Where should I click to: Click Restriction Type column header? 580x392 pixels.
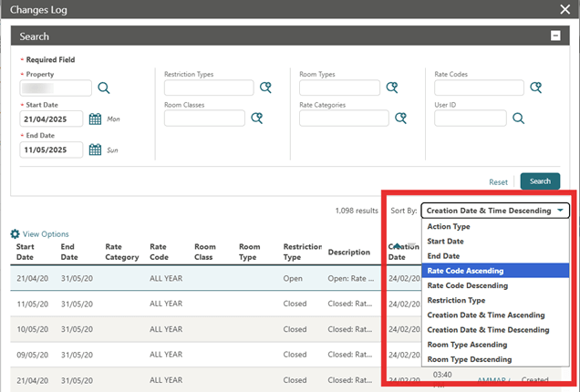tap(302, 252)
